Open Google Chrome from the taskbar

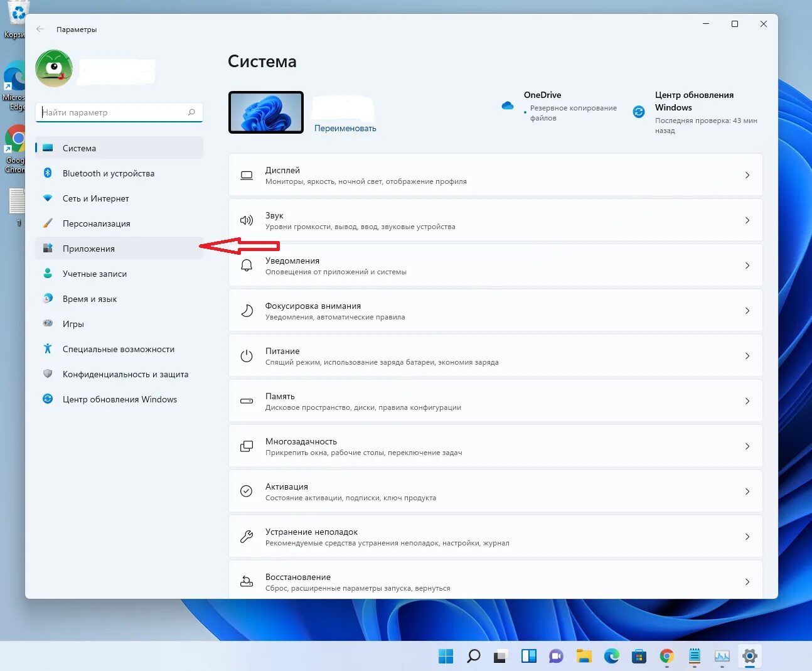pos(667,657)
